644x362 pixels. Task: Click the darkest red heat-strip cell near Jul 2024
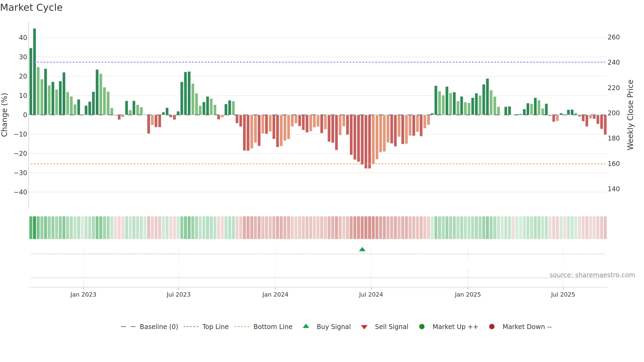click(369, 228)
